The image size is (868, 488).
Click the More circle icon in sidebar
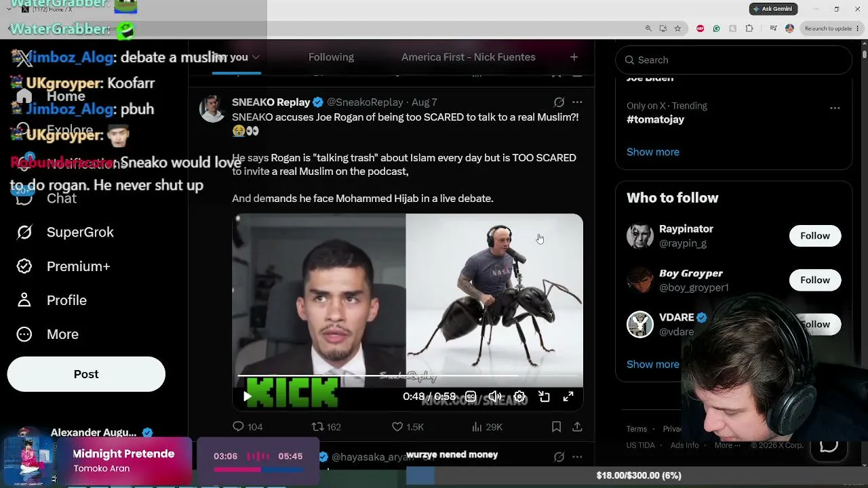[24, 334]
